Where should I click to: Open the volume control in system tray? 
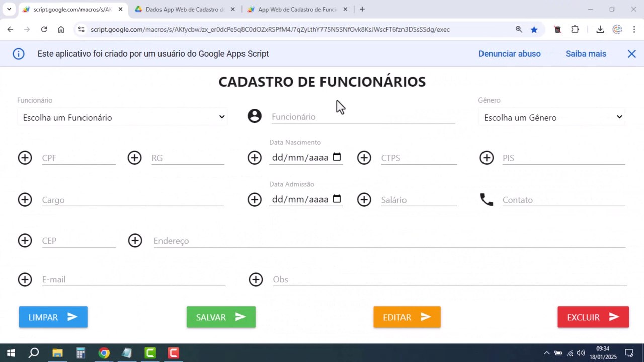click(581, 353)
